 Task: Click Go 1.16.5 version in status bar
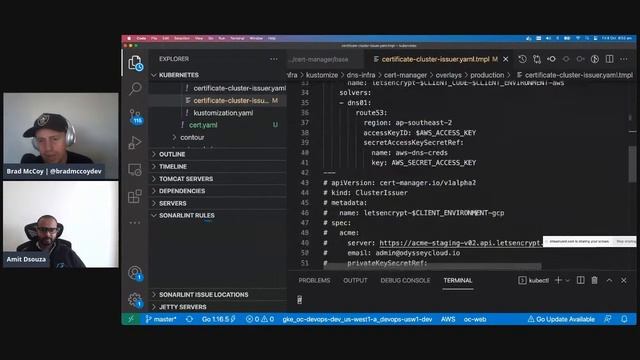pos(219,319)
